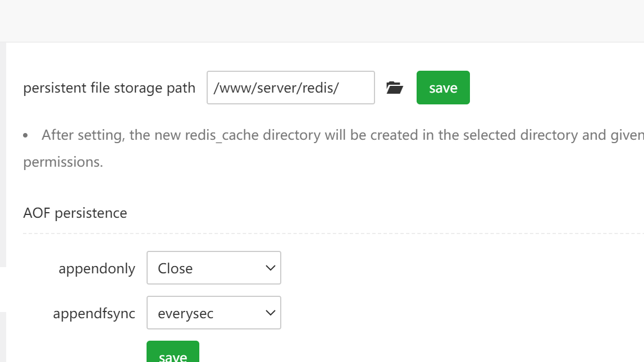Click the 'persistent file storage path' label

pyautogui.click(x=109, y=88)
